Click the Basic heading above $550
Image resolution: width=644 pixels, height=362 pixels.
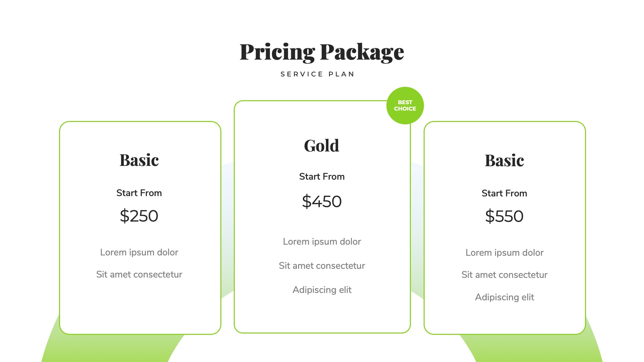coord(504,161)
